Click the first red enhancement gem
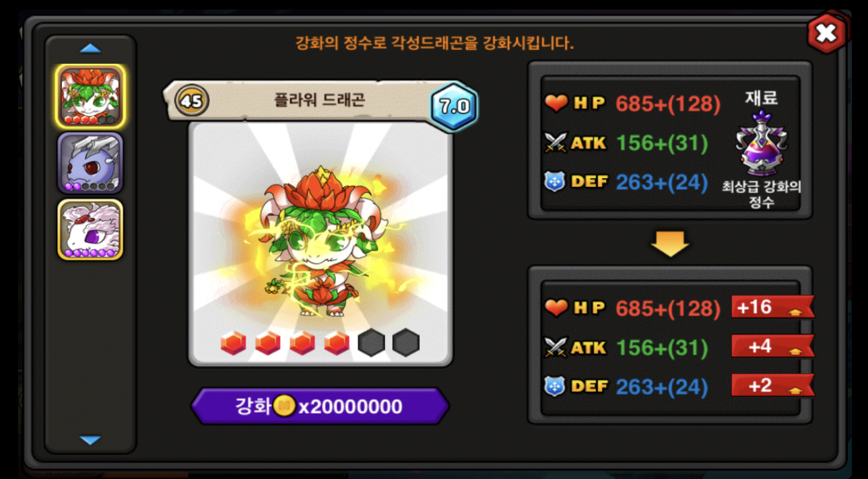Viewport: 868px width, 479px height. 234,343
